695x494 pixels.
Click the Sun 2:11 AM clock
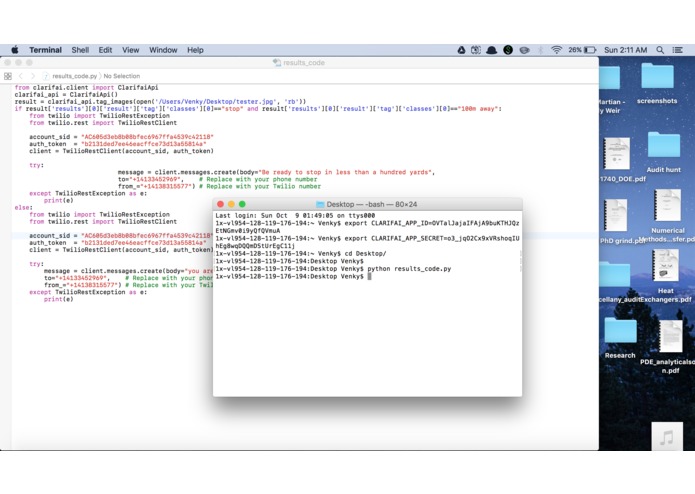pos(625,50)
